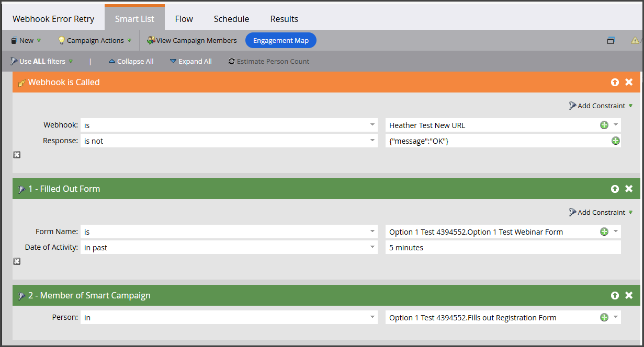The width and height of the screenshot is (644, 347).
Task: Click Estimate Person Count
Action: [x=269, y=61]
